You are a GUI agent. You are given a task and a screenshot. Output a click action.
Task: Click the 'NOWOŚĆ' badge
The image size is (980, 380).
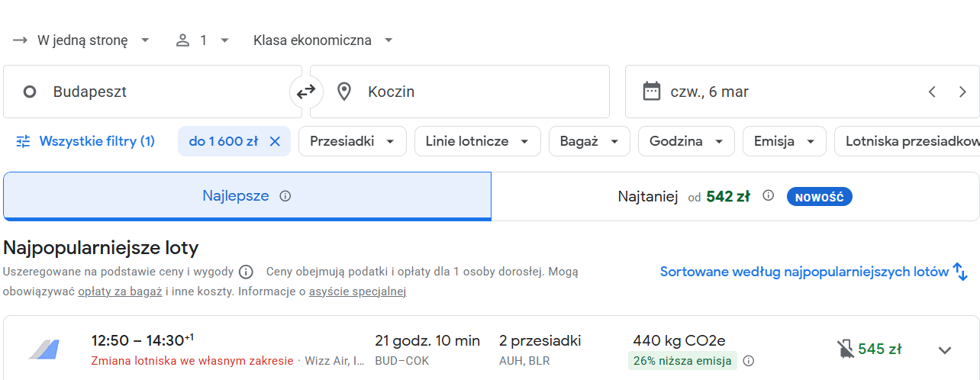click(x=819, y=197)
